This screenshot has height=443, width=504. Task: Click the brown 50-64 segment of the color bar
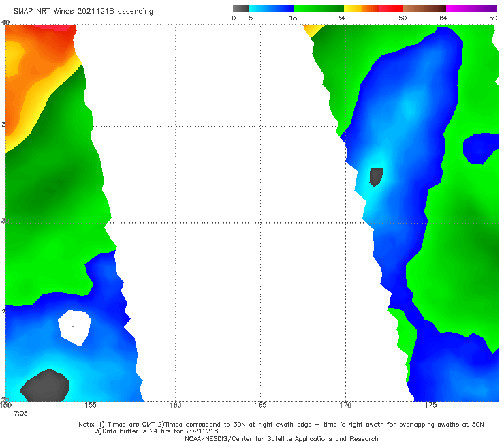tap(424, 8)
